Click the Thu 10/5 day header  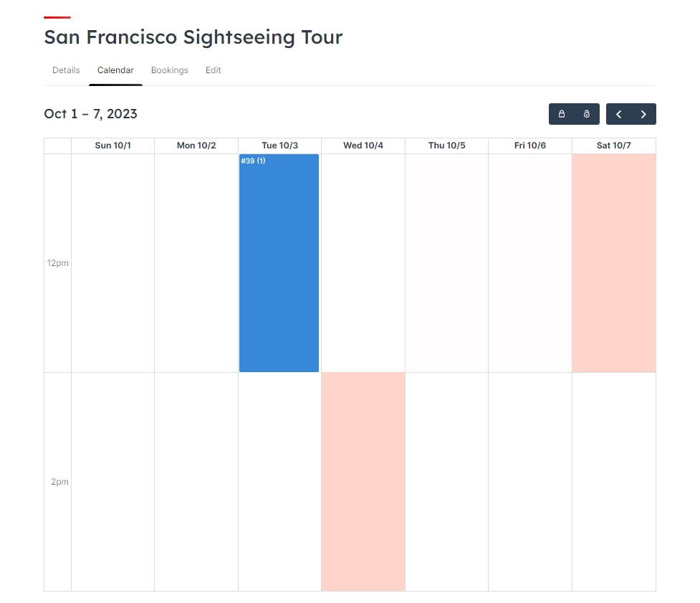(x=447, y=146)
